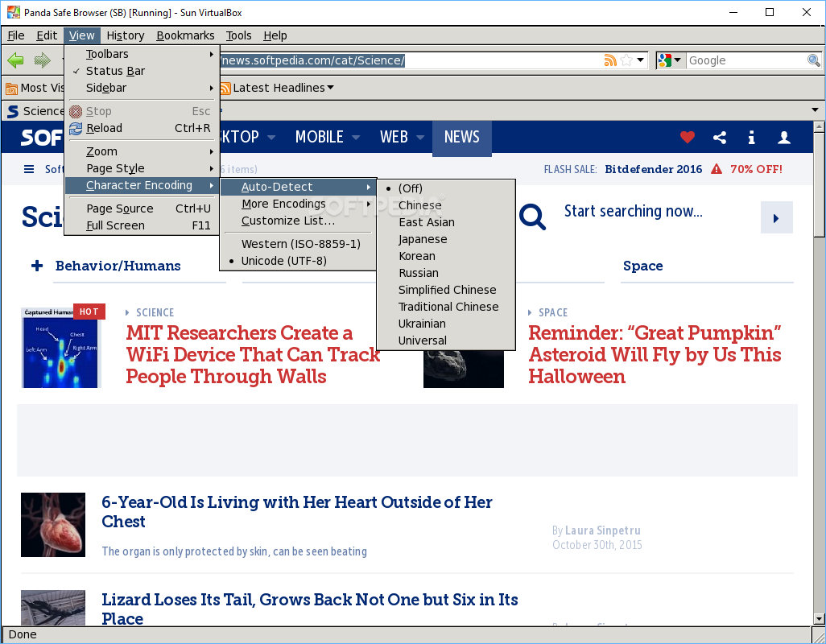Screen dimensions: 826x644
Task: Open the History menu
Action: 126,35
